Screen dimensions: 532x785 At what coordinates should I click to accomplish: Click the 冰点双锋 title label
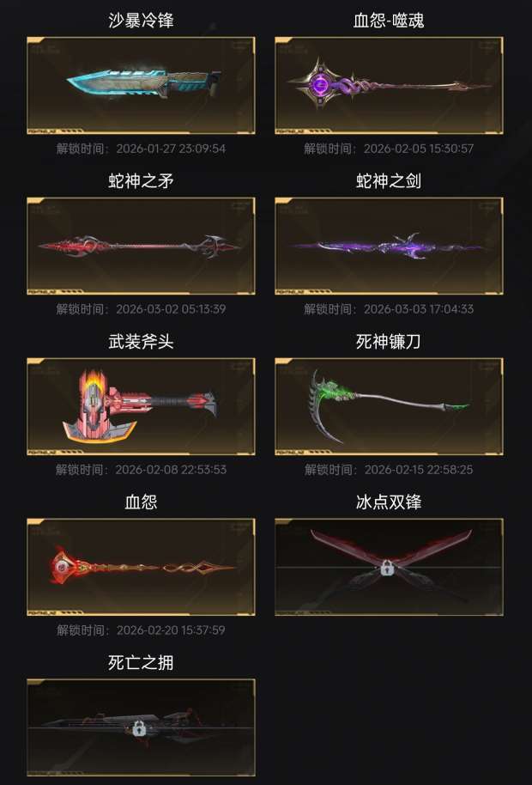point(389,502)
